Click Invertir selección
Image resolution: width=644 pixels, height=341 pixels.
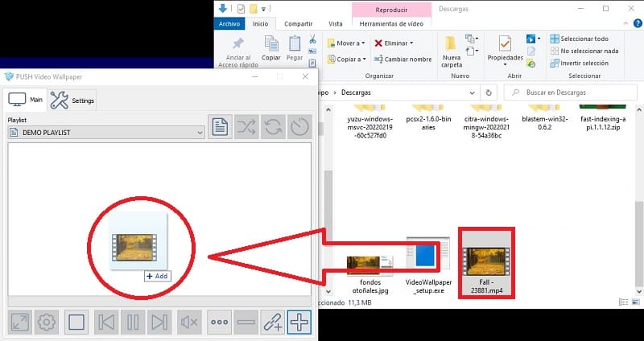(579, 64)
